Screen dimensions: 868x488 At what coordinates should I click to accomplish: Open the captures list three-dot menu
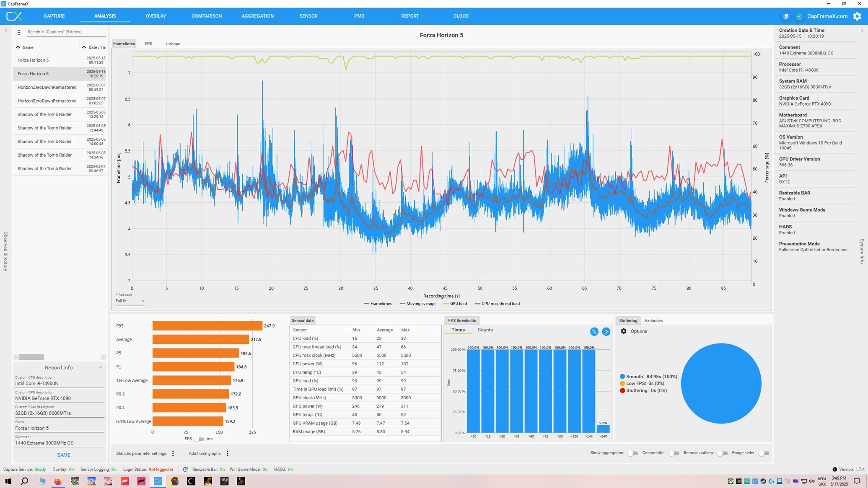point(19,32)
